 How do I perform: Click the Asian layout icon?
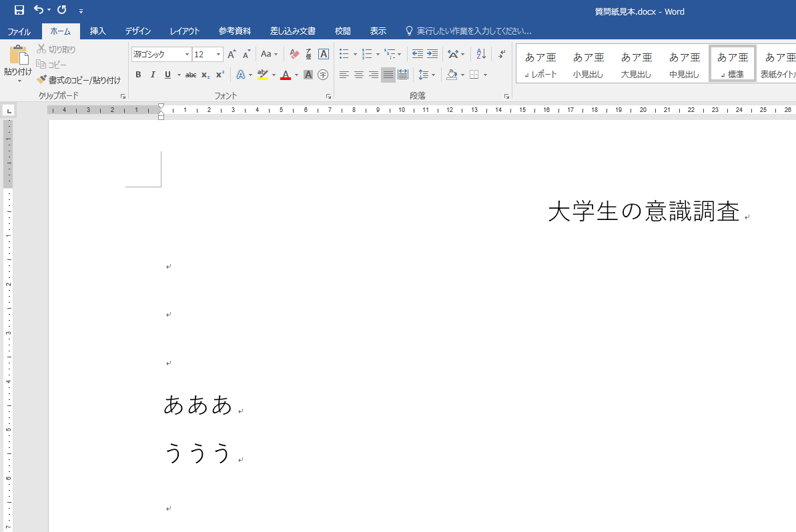coord(453,54)
